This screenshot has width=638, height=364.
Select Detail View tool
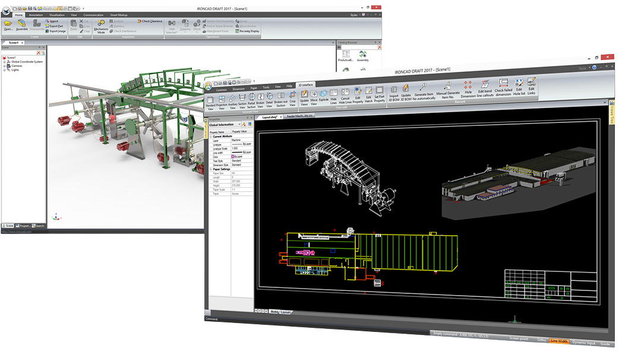click(269, 100)
